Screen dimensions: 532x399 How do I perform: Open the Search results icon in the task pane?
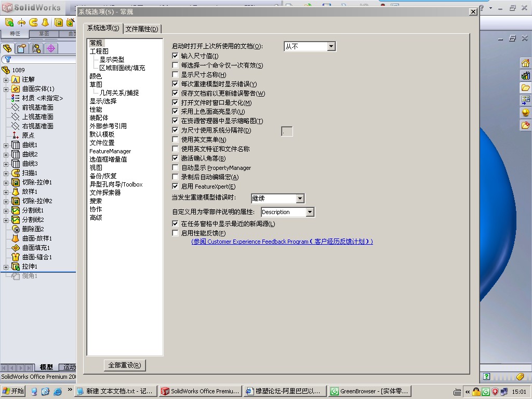[x=525, y=100]
